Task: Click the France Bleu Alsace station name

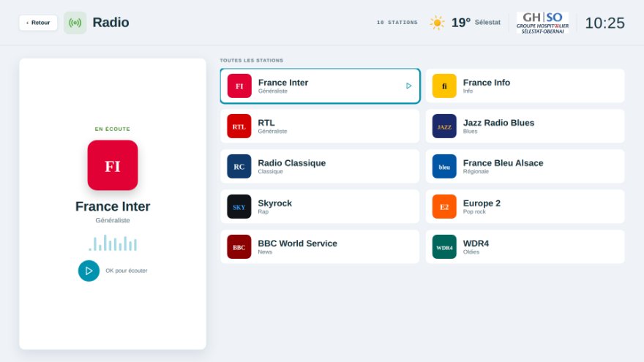Action: point(503,163)
